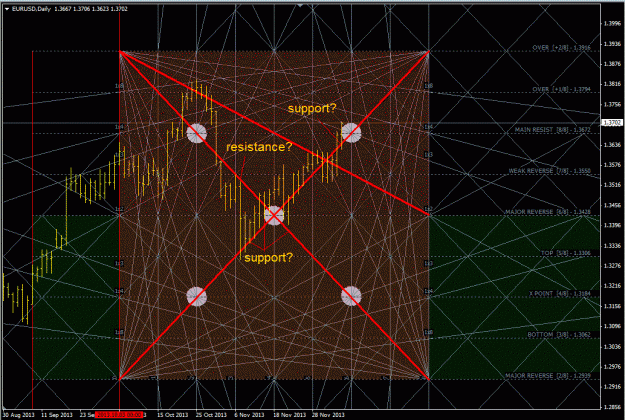Click the 1.3216 price scale value
This screenshot has width=625, height=420.
pos(612,286)
